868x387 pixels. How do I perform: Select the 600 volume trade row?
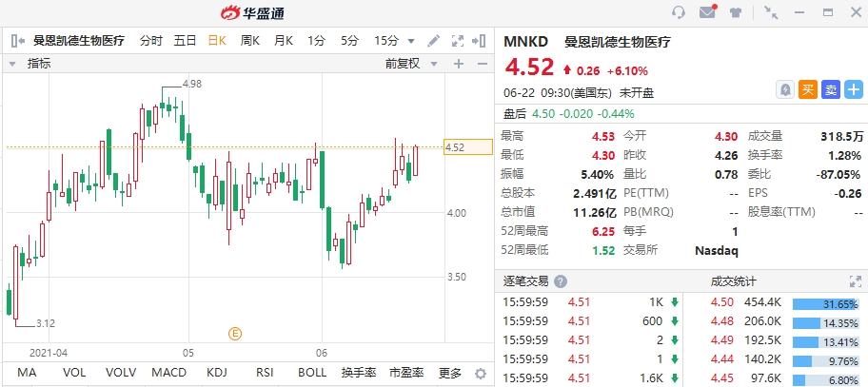point(590,321)
